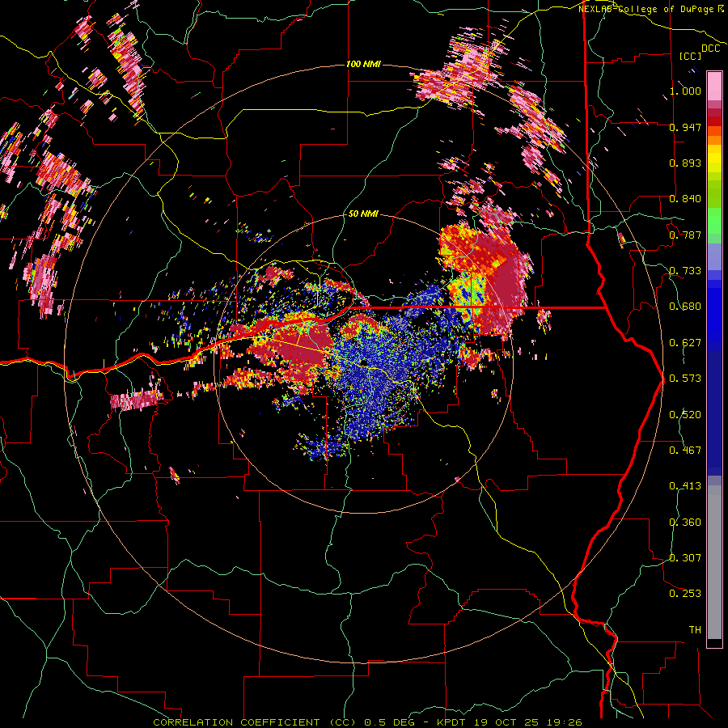Click the 0.893 legend value
Image resolution: width=728 pixels, height=728 pixels.
coord(685,163)
